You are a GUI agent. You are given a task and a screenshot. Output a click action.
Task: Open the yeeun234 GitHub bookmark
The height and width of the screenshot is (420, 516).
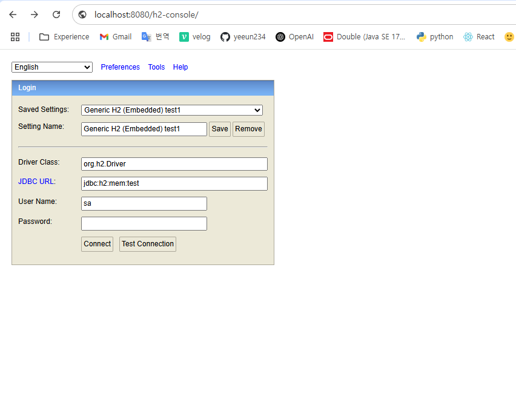243,37
